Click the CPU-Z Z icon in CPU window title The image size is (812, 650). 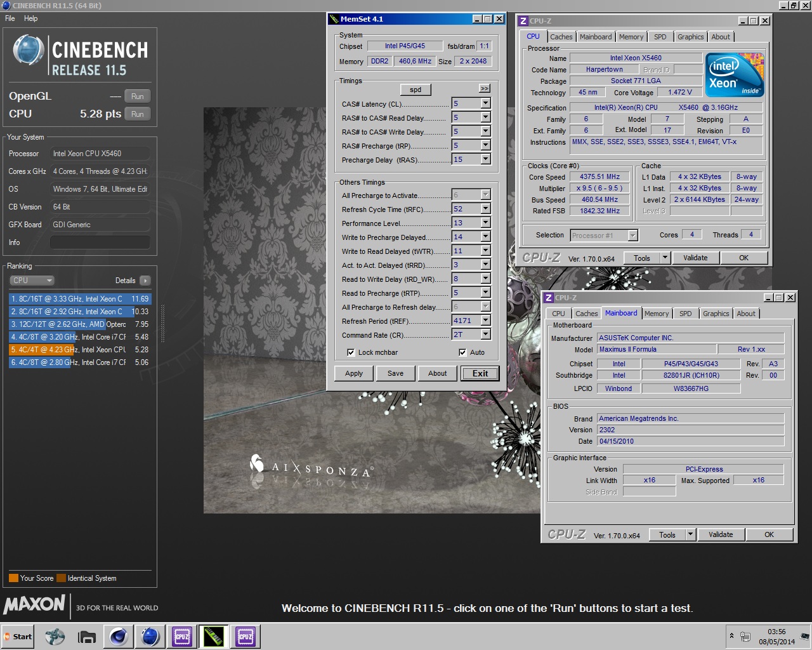point(523,21)
